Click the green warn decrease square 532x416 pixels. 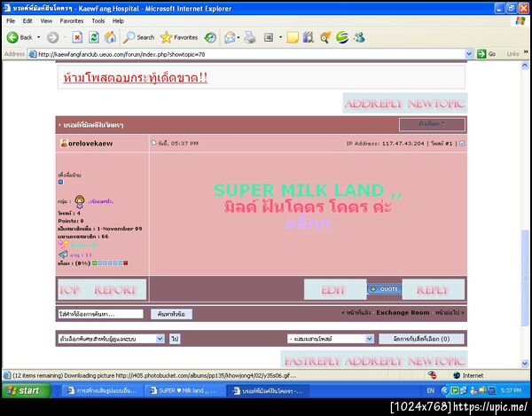point(95,263)
